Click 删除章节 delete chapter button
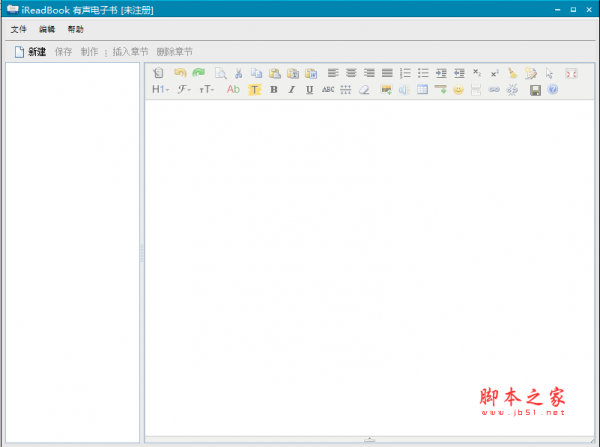 click(174, 52)
